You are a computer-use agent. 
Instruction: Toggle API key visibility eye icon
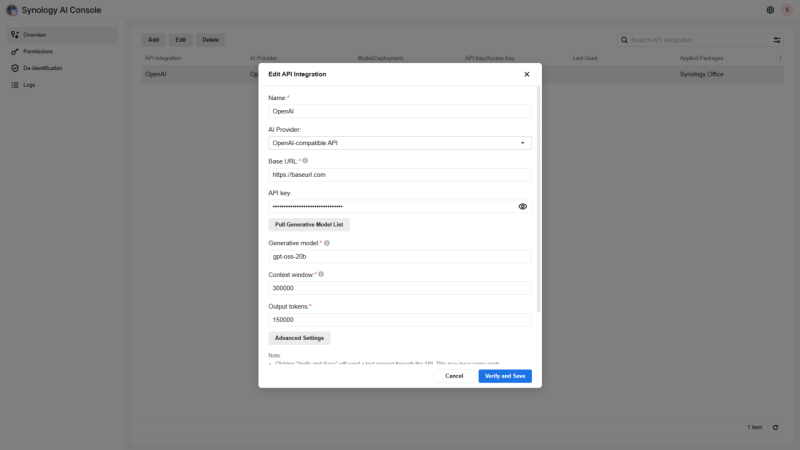point(522,207)
